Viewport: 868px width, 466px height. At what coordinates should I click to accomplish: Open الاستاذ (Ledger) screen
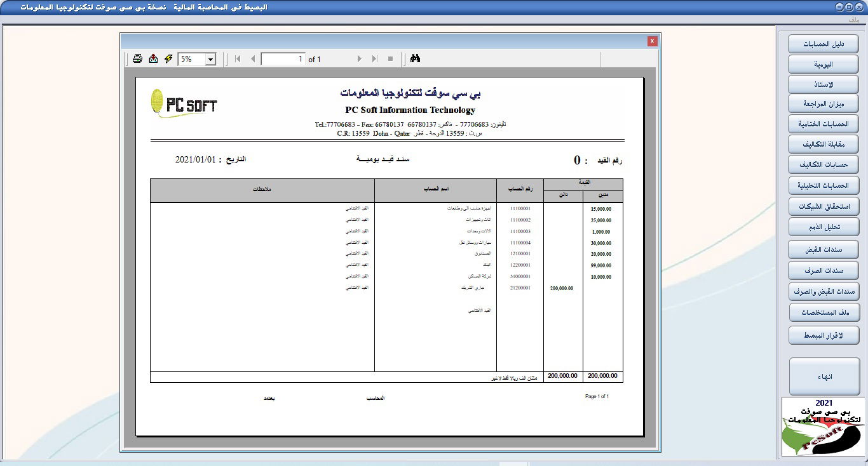point(823,84)
